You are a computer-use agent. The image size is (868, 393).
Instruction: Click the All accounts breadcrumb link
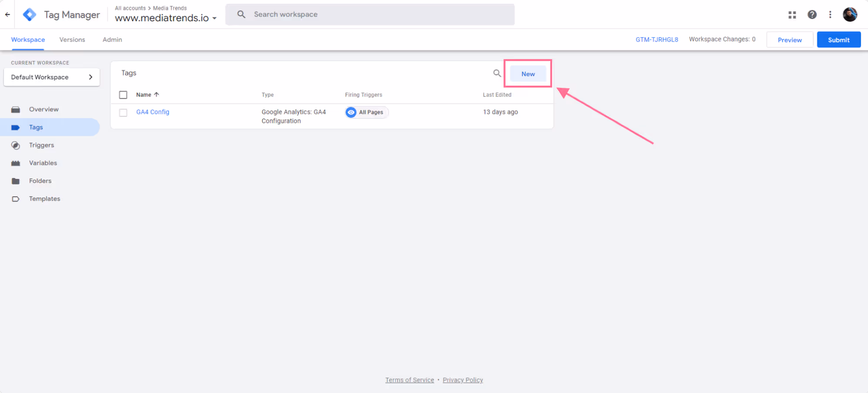point(130,8)
